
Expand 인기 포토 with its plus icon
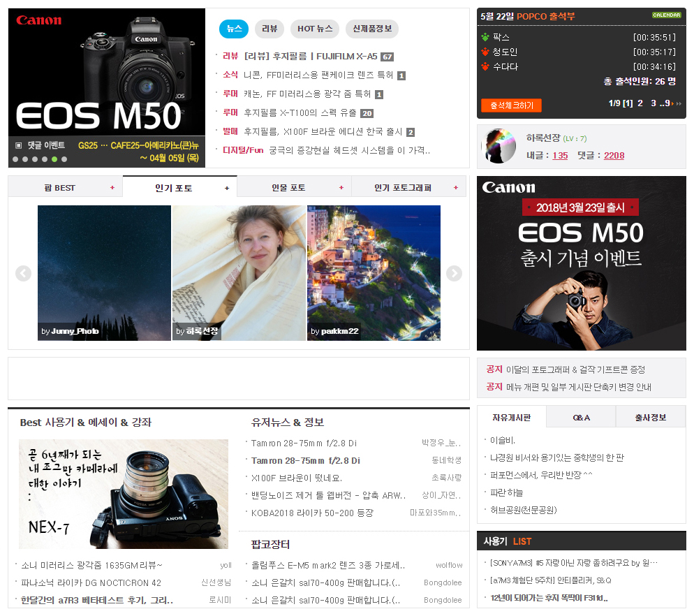[227, 188]
